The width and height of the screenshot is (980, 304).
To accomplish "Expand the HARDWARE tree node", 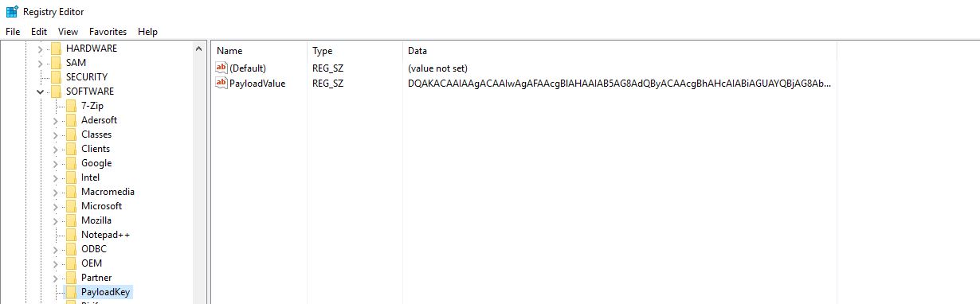I will click(40, 49).
